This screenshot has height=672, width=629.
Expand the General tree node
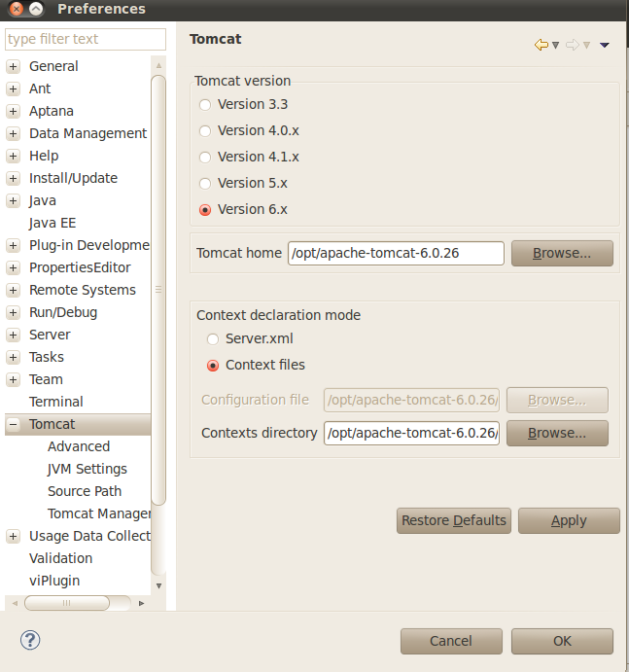(x=14, y=66)
